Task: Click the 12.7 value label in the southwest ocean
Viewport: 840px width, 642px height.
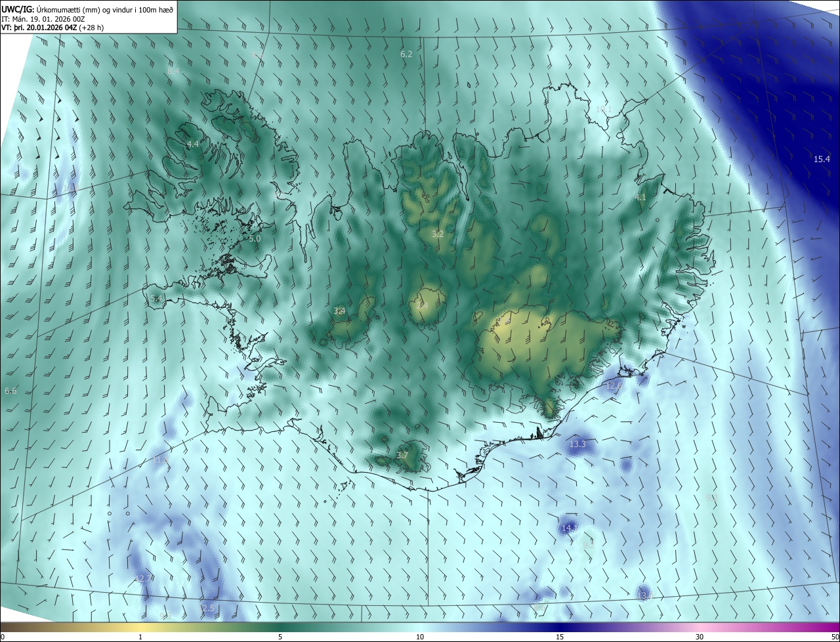Action: 142,578
